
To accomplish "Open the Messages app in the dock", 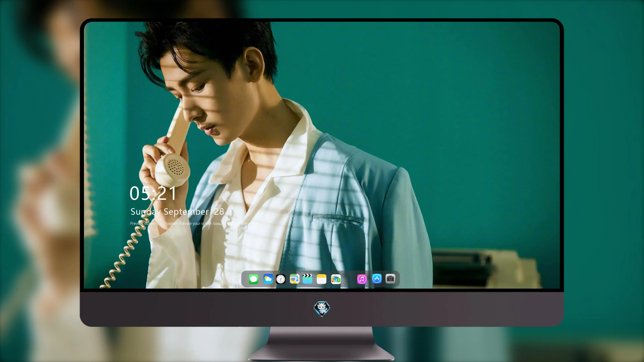I will pyautogui.click(x=254, y=279).
